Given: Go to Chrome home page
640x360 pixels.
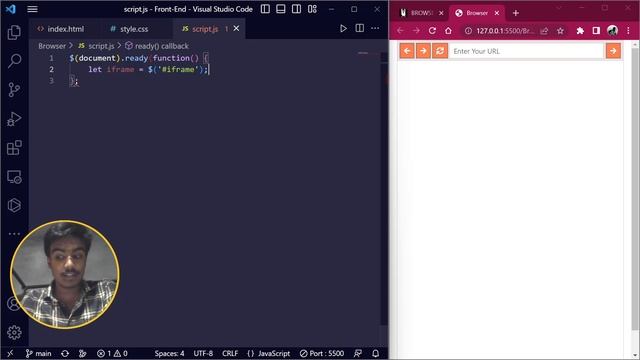Looking at the screenshot, I should pyautogui.click(x=448, y=31).
